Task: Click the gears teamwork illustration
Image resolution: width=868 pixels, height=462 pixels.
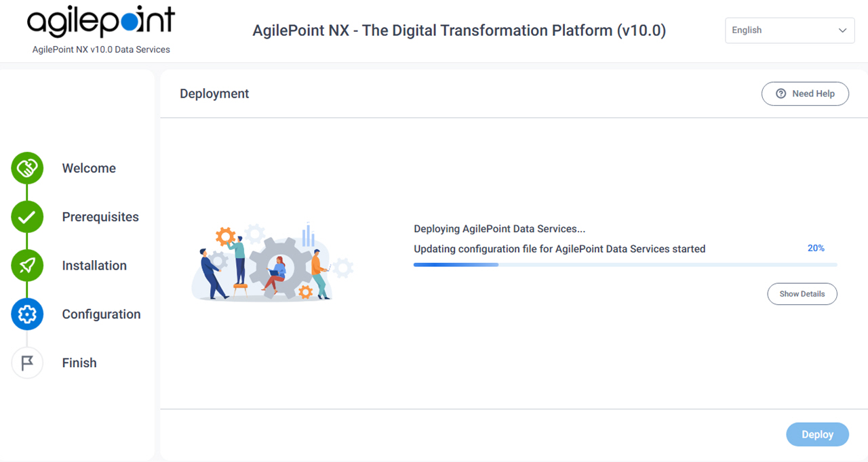Action: [273, 261]
